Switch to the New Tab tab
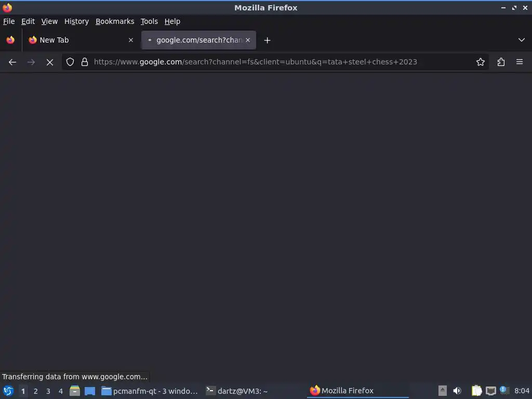This screenshot has width=532, height=399. coord(81,40)
